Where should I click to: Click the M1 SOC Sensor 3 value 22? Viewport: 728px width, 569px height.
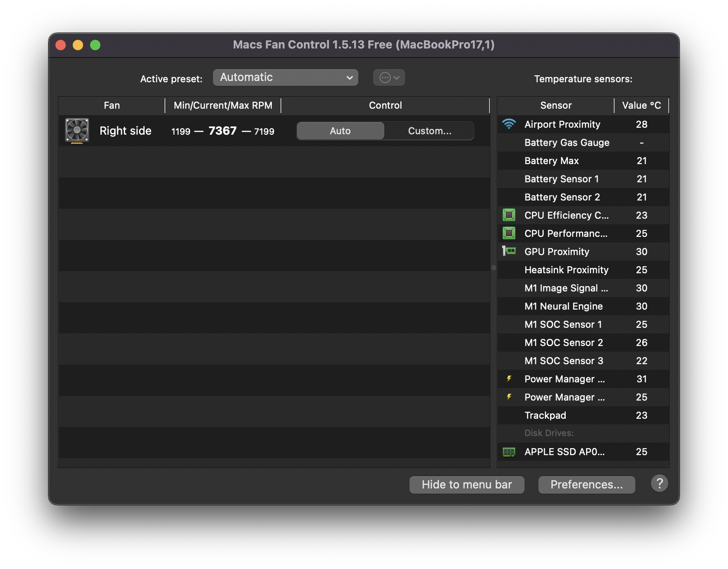641,361
